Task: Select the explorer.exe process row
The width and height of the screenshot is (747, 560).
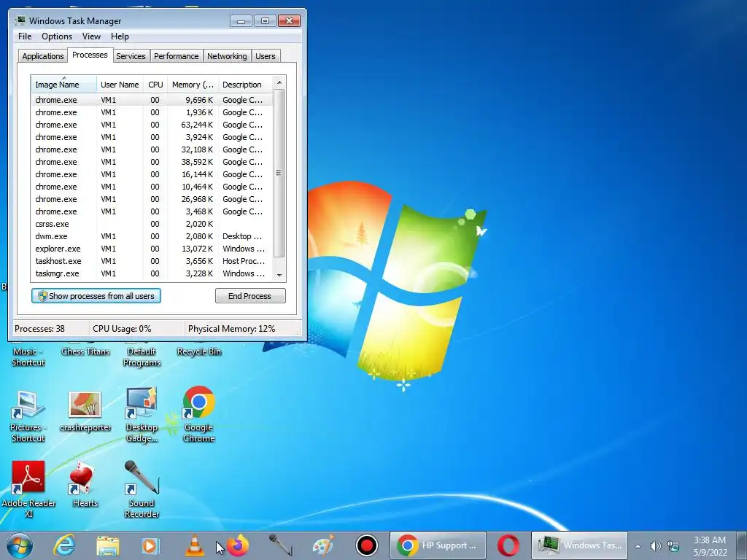Action: coord(152,249)
